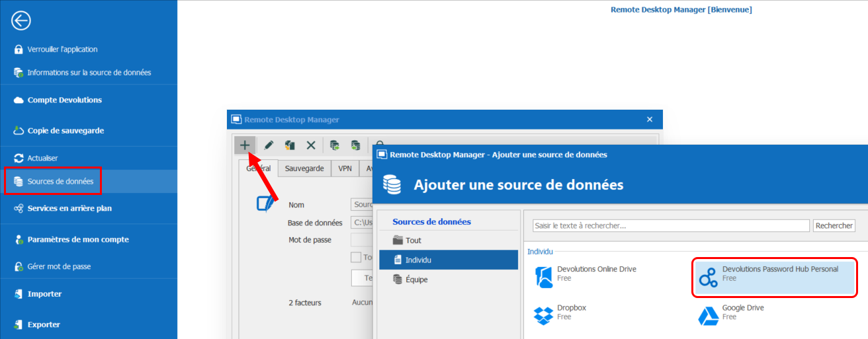This screenshot has height=339, width=868.
Task: Click the plus icon to add data source
Action: pos(245,145)
